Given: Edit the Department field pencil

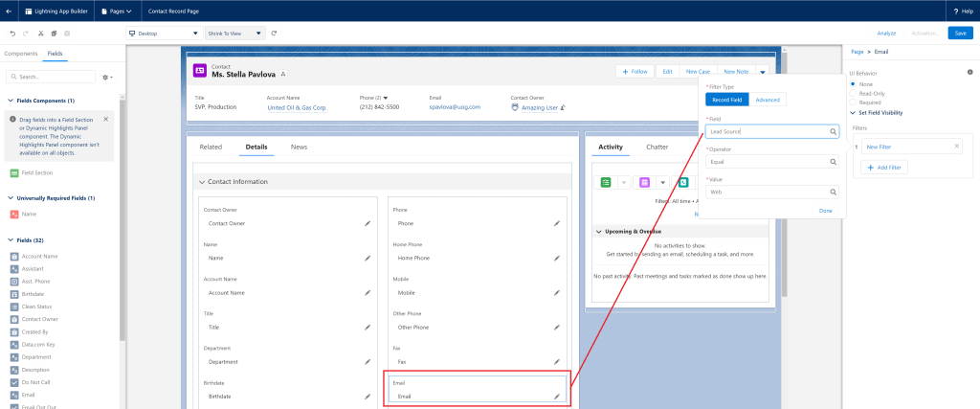Looking at the screenshot, I should point(367,362).
